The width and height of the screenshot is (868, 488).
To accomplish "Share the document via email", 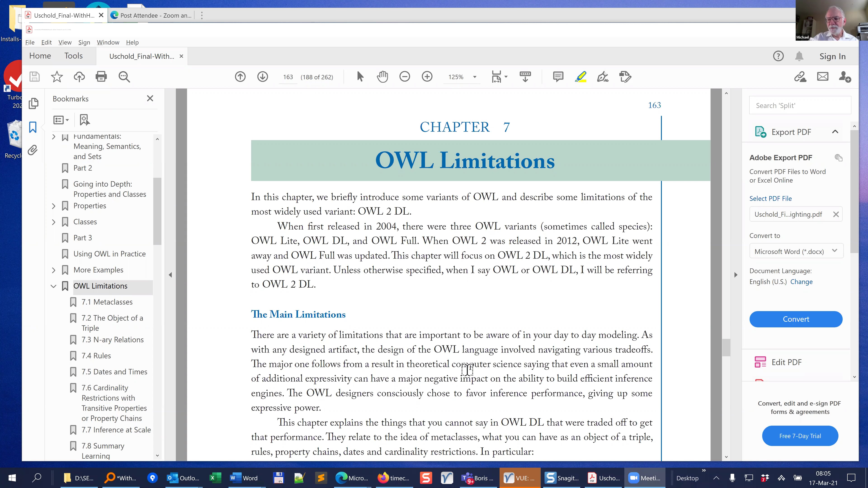I will 823,76.
